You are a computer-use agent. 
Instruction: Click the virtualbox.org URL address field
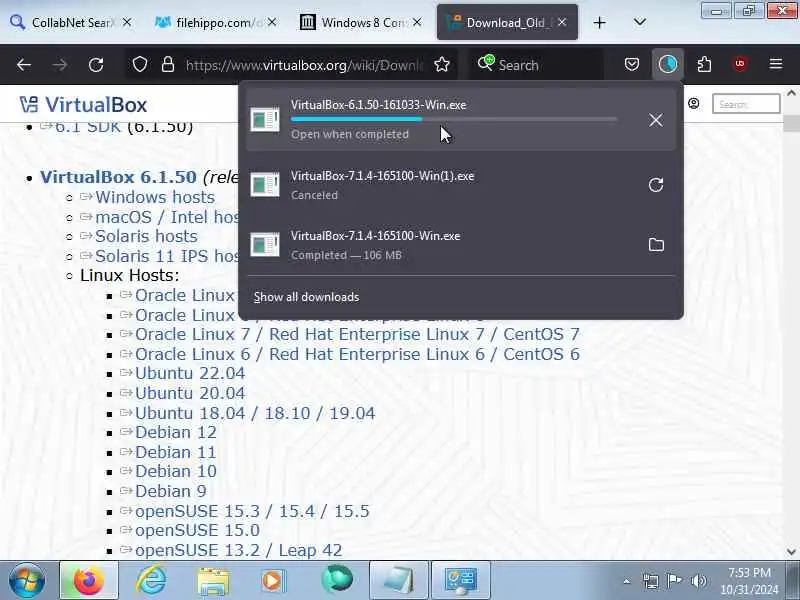point(304,65)
